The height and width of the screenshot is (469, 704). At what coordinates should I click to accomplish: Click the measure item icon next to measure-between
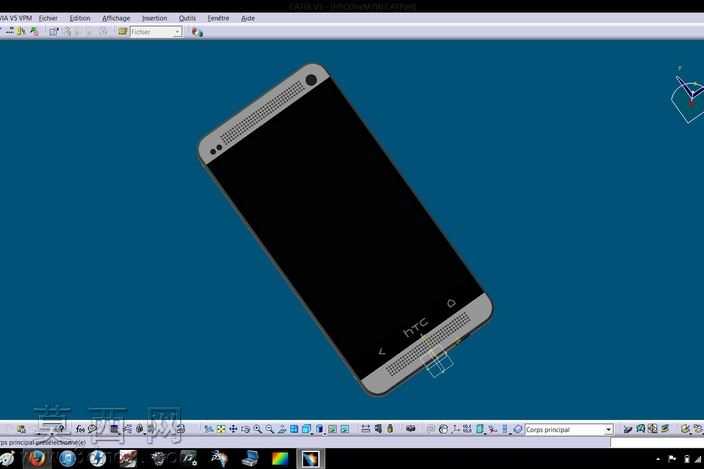tap(378, 429)
